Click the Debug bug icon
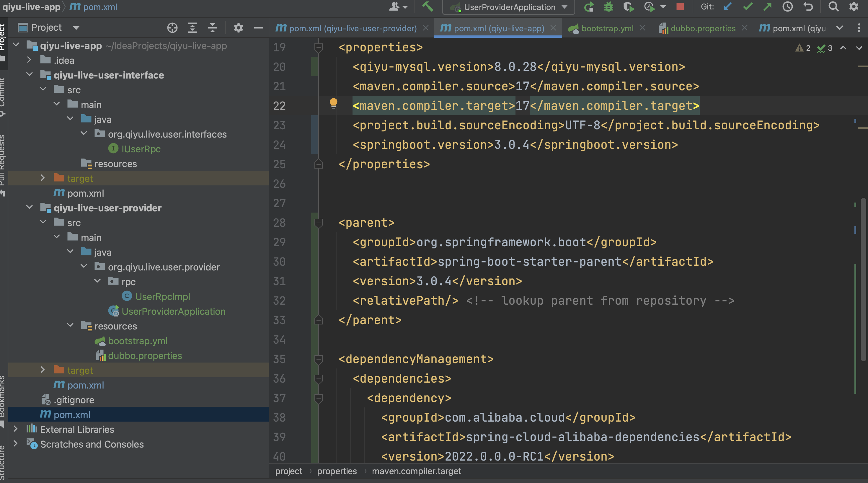The image size is (868, 483). 608,7
